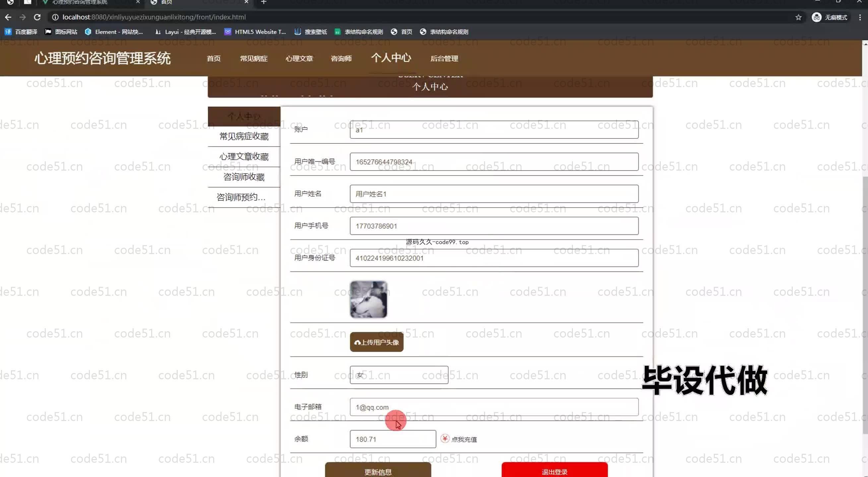Click the browser forward arrow

(23, 17)
